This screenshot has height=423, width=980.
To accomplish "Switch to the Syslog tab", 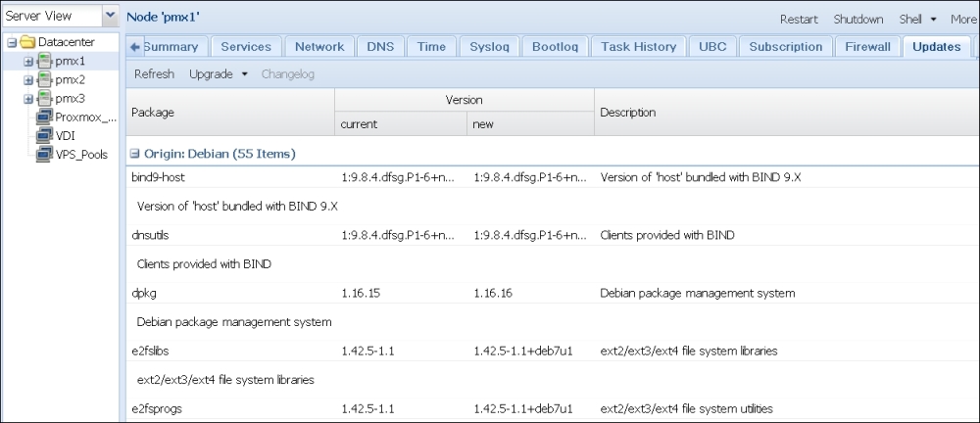I will click(x=489, y=47).
